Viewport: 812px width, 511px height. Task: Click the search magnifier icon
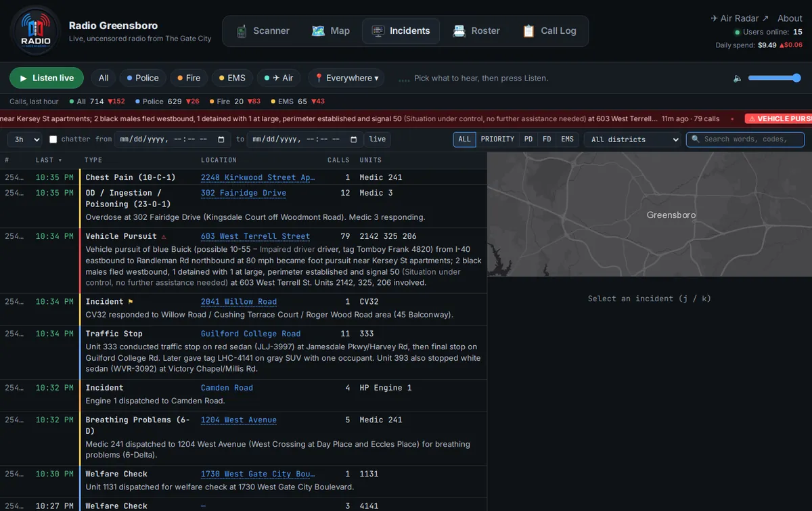696,139
